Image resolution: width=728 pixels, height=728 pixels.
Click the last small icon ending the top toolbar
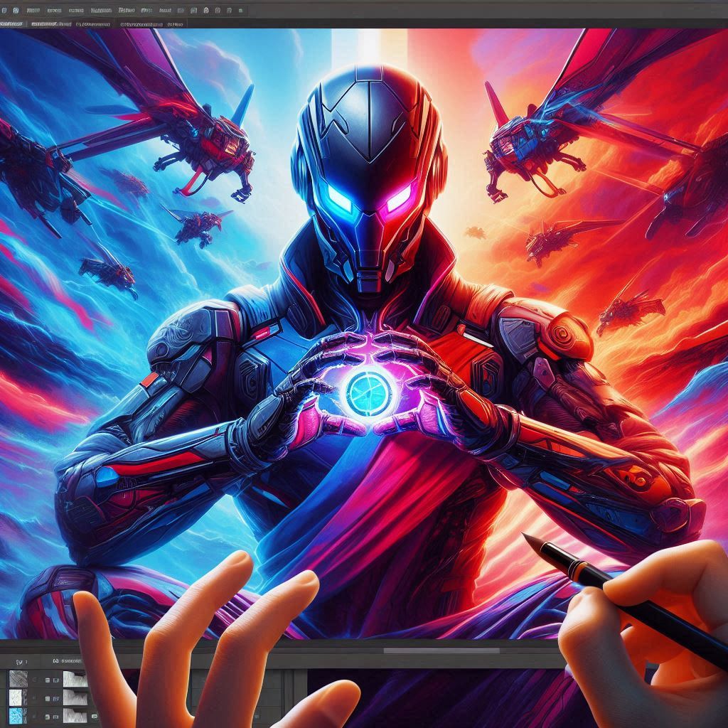pyautogui.click(x=240, y=11)
